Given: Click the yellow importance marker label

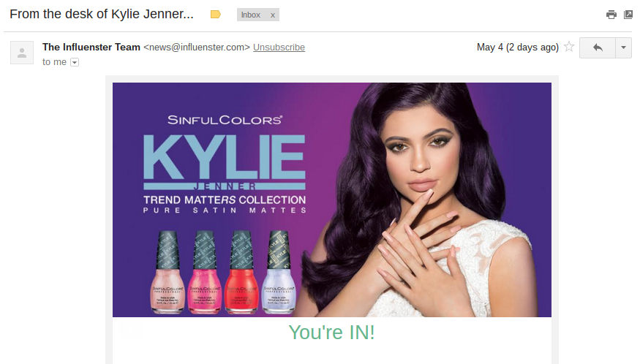Looking at the screenshot, I should coord(216,15).
